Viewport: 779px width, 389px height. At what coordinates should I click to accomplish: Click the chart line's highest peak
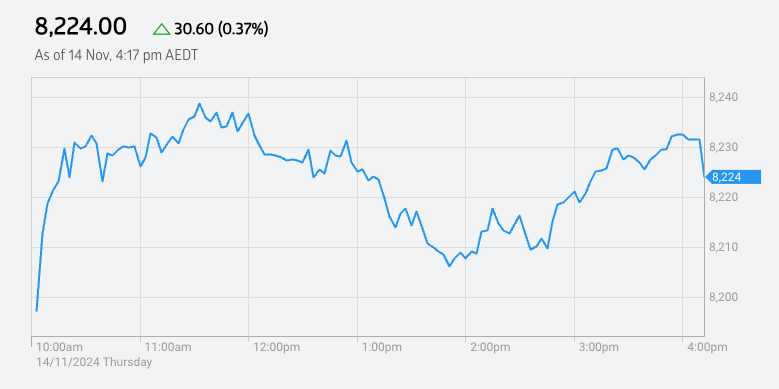[199, 104]
